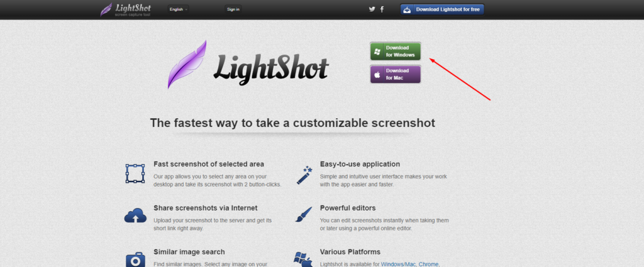The image size is (644, 267).
Task: Click the magic wand icon
Action: [x=304, y=175]
